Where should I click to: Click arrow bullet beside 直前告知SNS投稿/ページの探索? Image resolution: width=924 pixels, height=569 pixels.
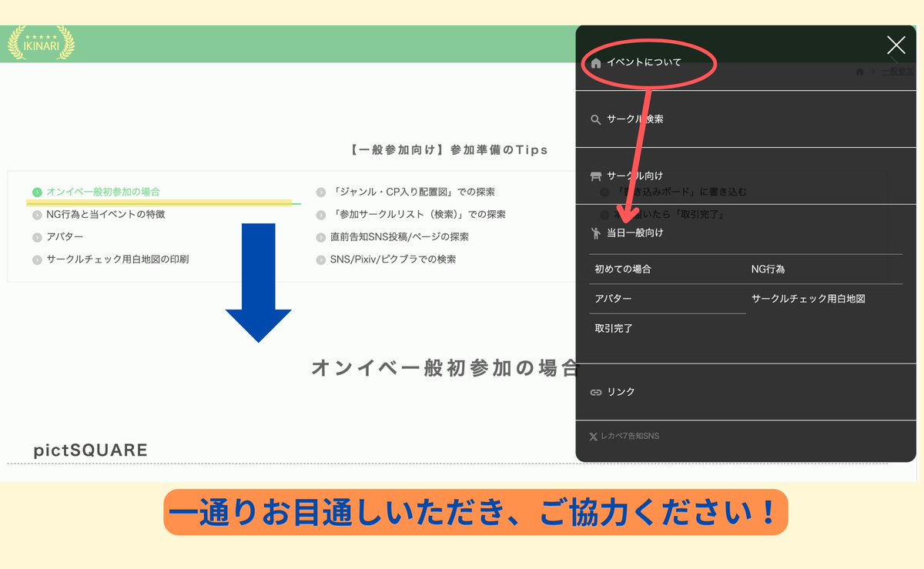click(322, 237)
